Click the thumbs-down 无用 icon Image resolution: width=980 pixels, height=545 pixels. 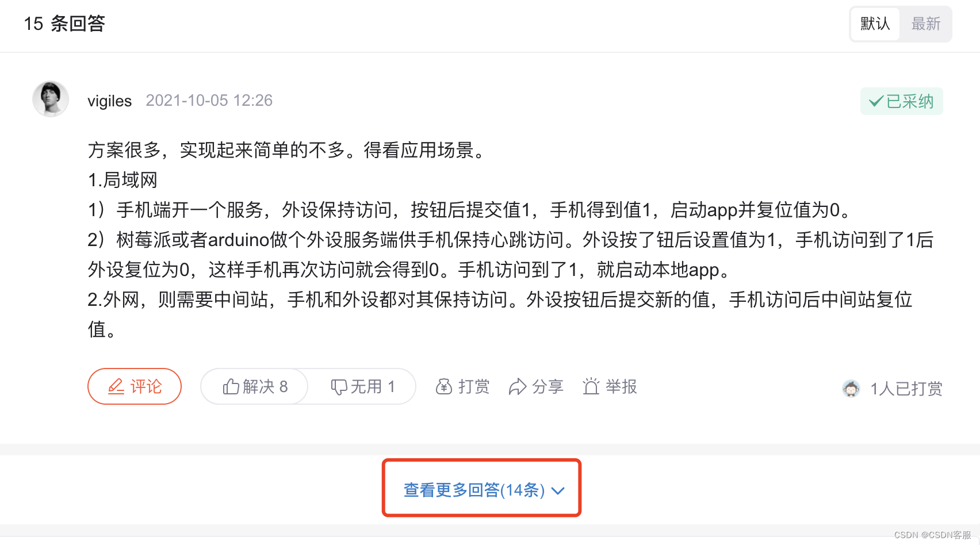[x=339, y=387]
